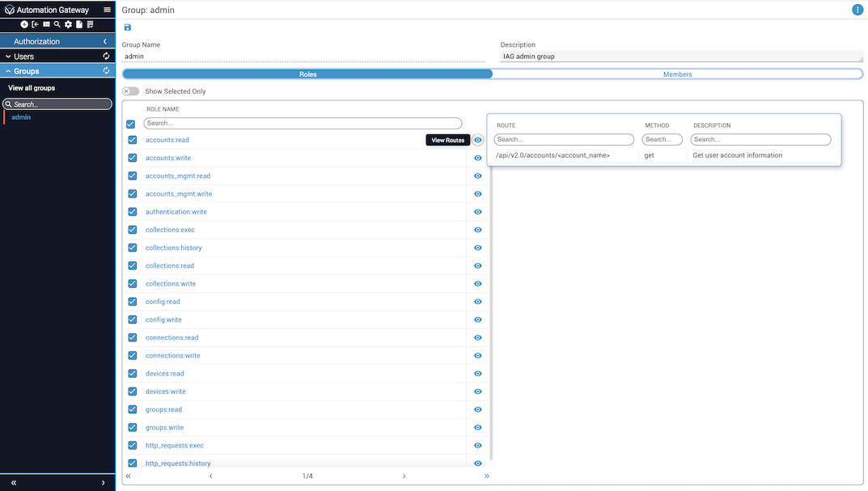Open the hamburger menu in sidebar header
The width and height of the screenshot is (868, 491).
pos(108,10)
